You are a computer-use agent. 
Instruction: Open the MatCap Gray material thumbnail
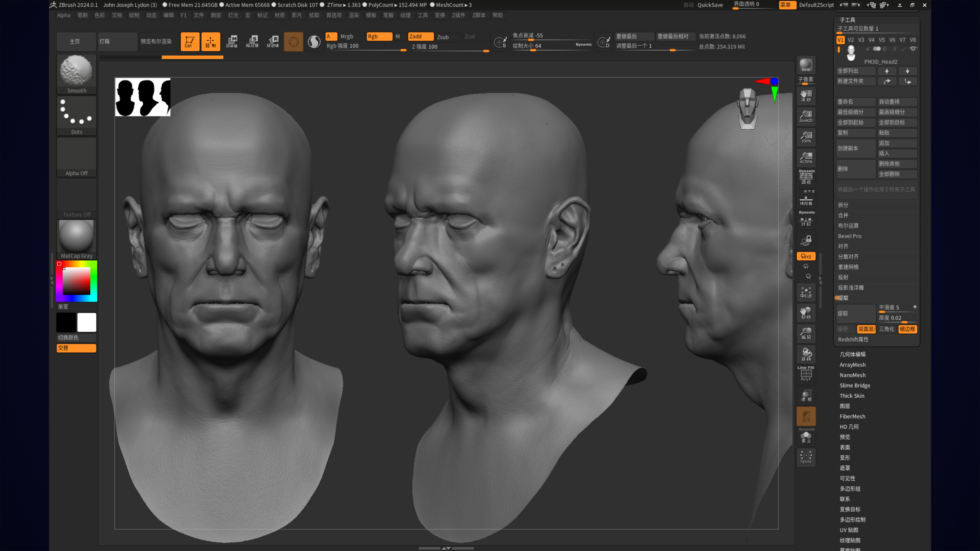(x=76, y=240)
